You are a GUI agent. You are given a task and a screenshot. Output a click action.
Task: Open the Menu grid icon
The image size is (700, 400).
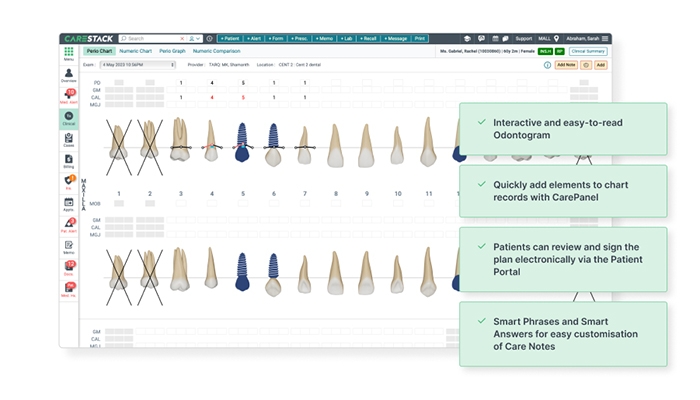click(69, 54)
